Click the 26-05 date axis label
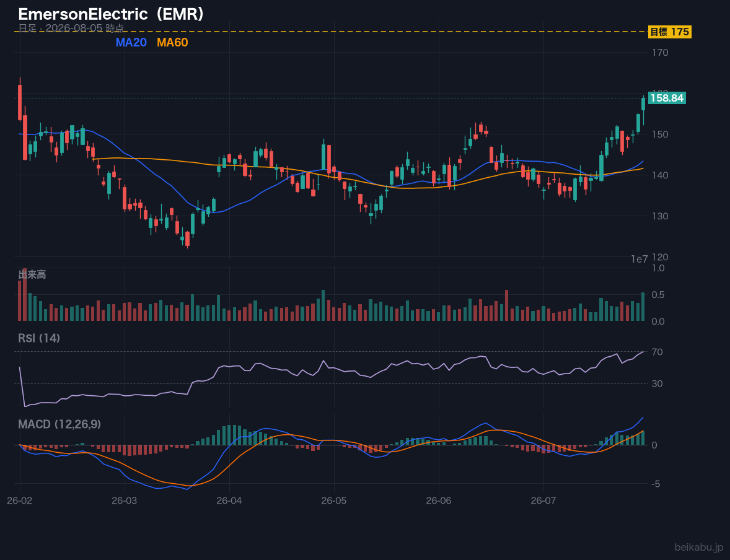The height and width of the screenshot is (560, 730). pos(334,501)
